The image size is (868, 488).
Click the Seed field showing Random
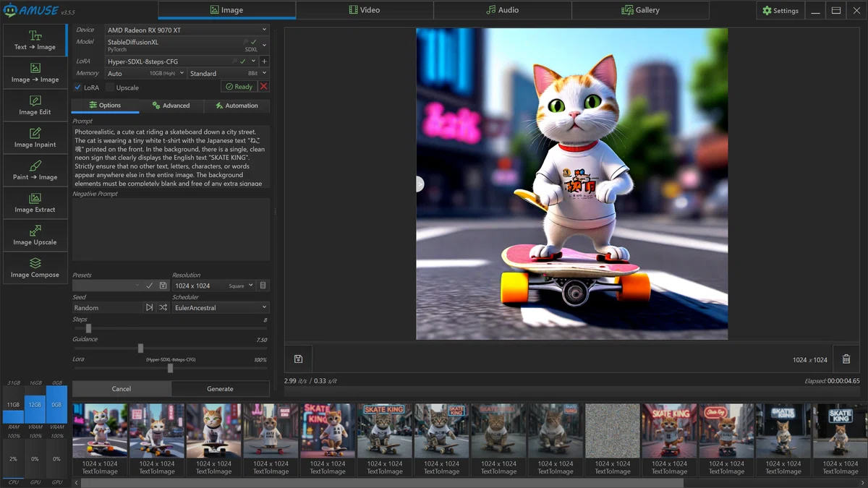pos(108,307)
